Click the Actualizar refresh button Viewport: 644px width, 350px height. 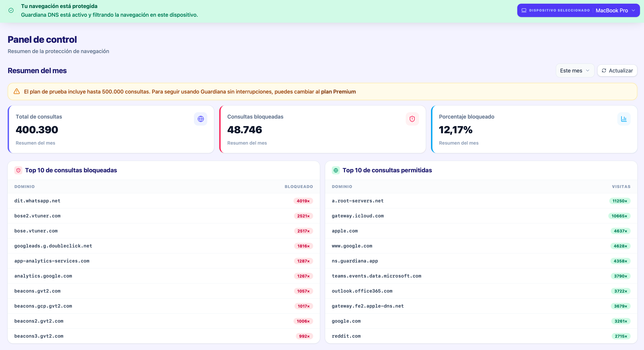pos(617,71)
